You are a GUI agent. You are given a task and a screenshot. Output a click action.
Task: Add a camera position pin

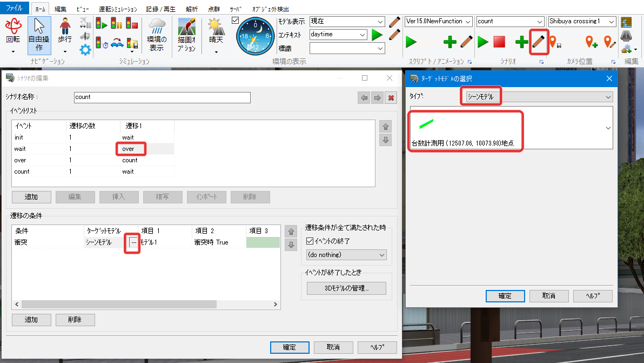[592, 42]
